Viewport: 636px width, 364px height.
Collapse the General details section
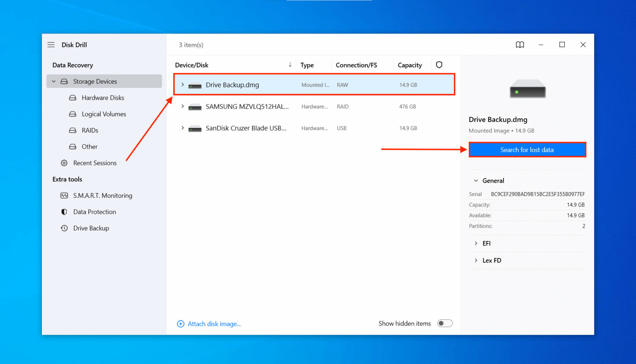(x=476, y=181)
